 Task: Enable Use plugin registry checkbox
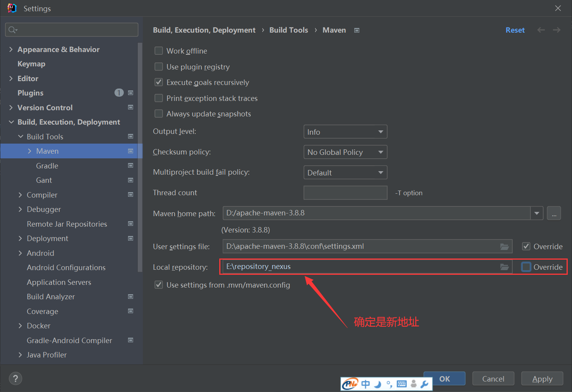tap(159, 67)
